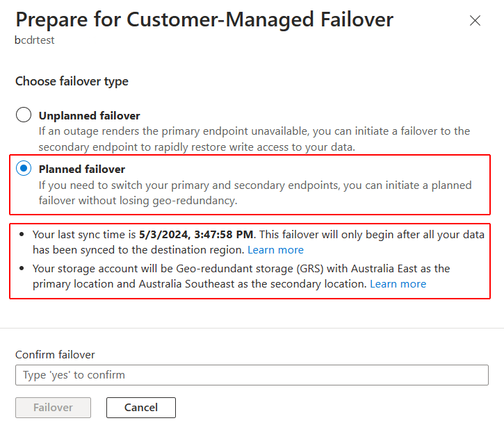This screenshot has width=504, height=432.
Task: Click the divider line above Confirm failover
Action: tap(252, 328)
